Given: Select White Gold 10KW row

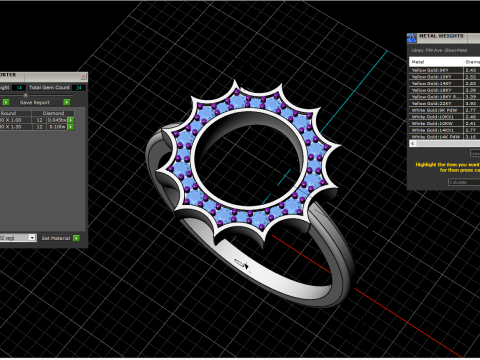Looking at the screenshot, I should (444, 123).
